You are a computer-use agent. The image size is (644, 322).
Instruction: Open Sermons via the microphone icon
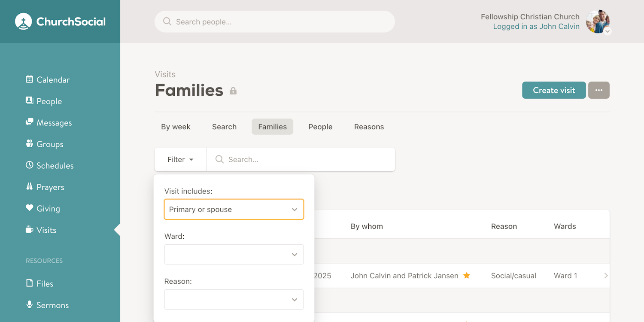point(29,305)
